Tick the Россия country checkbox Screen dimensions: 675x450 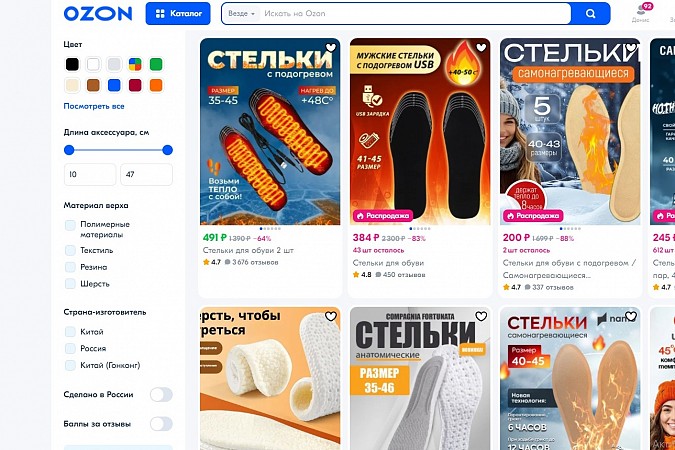coord(70,348)
